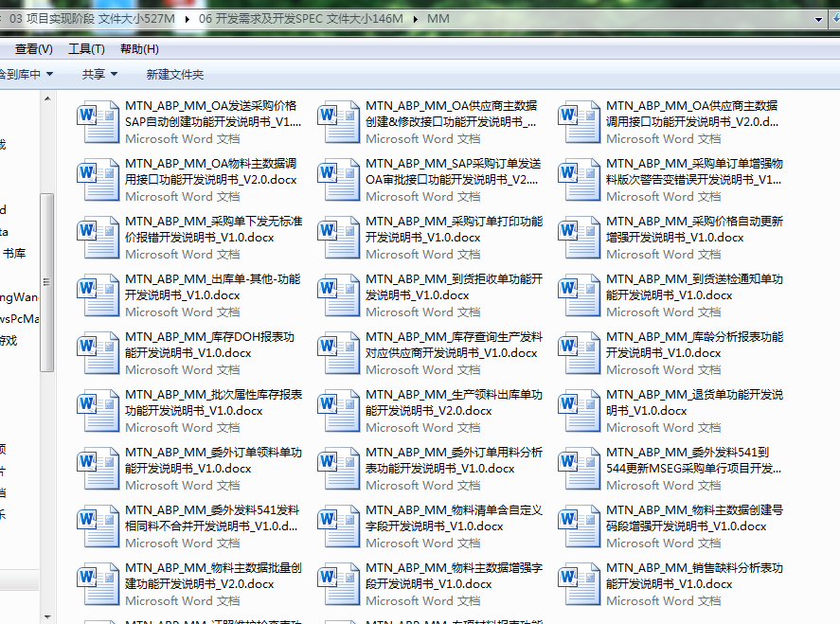Screen dimensions: 840x624
Task: Select Word icon for 物料主数据创建号码段增强 file
Action: pos(579,526)
